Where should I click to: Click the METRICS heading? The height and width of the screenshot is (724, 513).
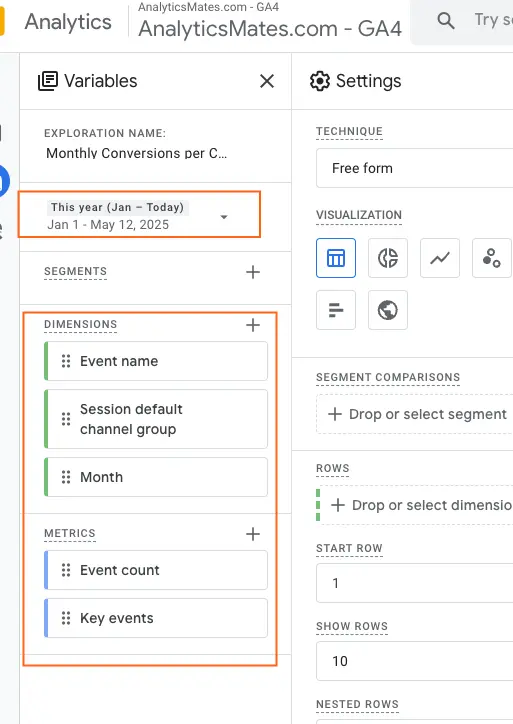[x=70, y=533]
